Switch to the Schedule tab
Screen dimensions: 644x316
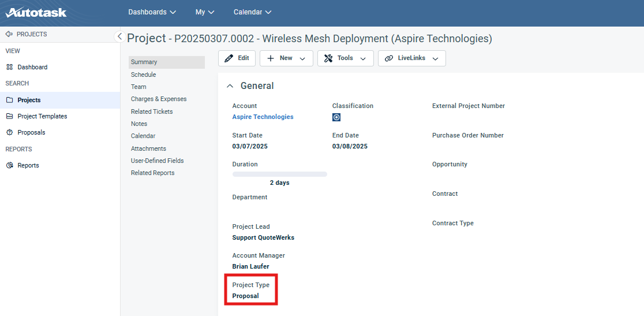tap(143, 75)
